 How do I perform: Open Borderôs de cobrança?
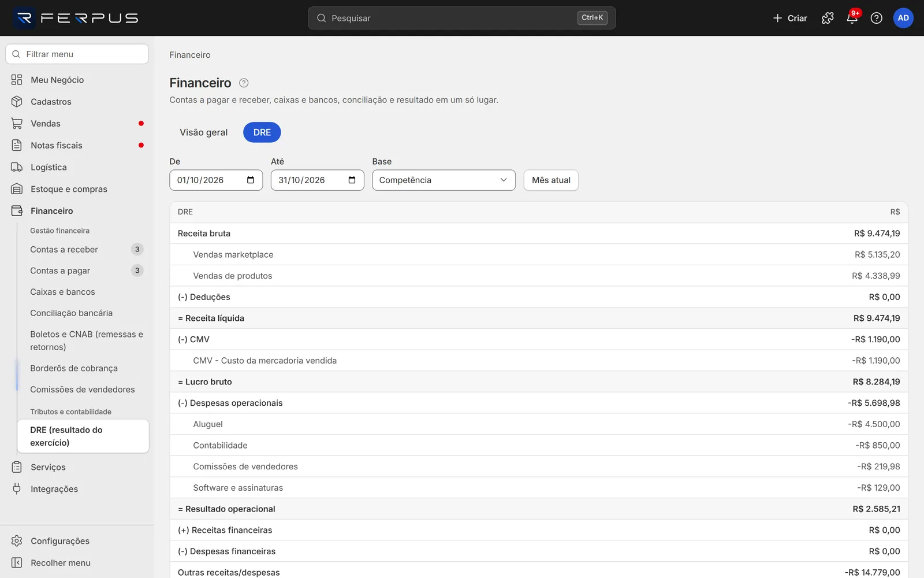point(83,368)
